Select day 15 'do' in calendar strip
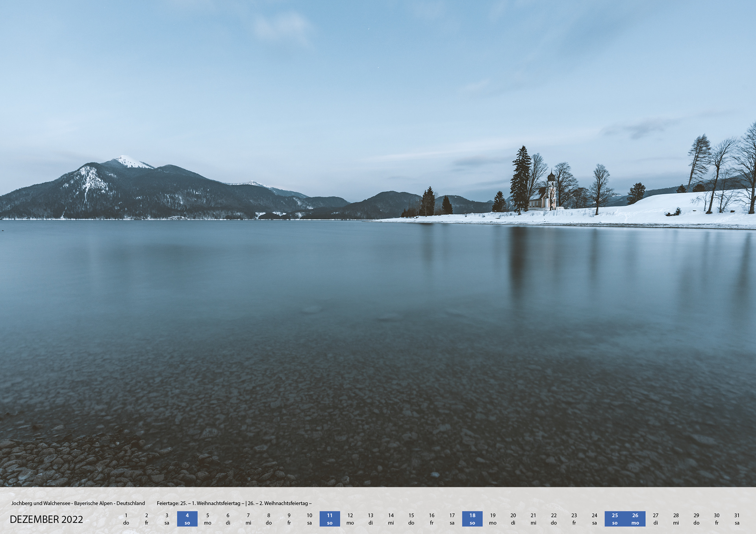The width and height of the screenshot is (756, 534). [411, 519]
